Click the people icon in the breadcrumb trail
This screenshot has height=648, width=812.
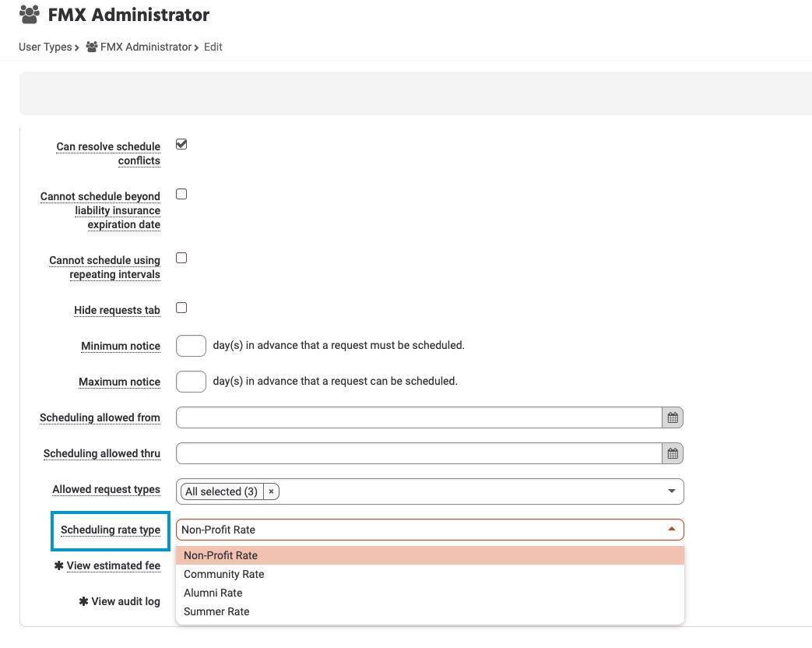[90, 47]
